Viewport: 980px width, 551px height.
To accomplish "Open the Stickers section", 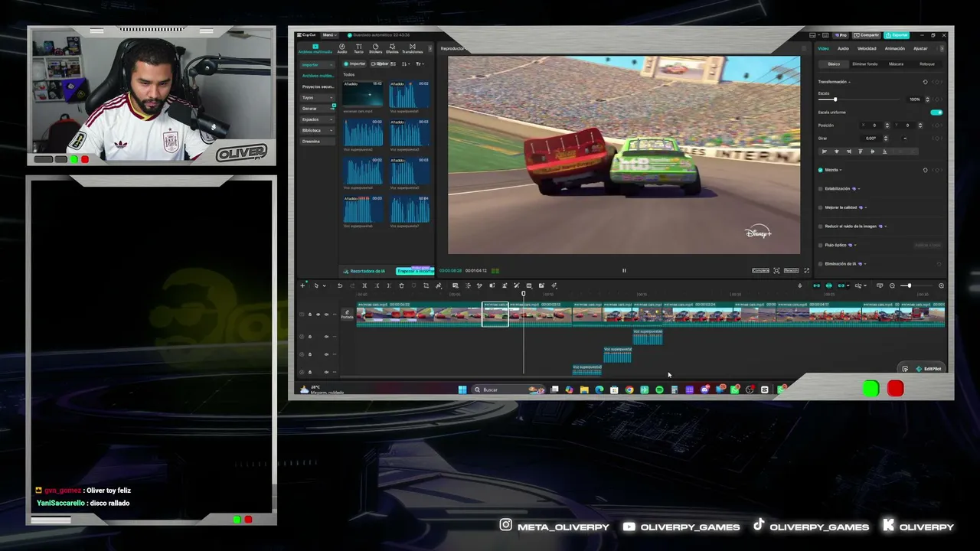I will (x=375, y=48).
